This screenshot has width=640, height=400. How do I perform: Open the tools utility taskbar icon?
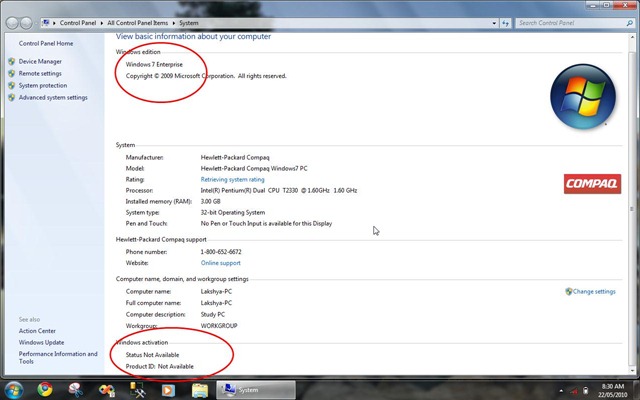click(137, 390)
